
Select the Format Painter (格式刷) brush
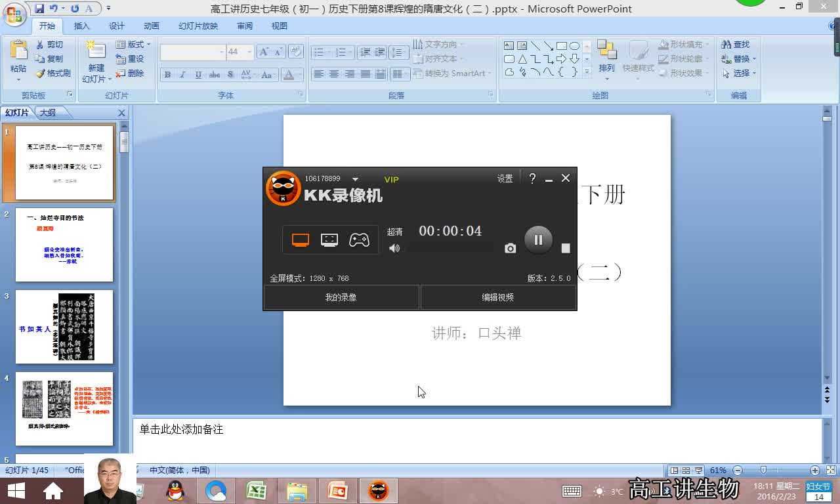point(41,73)
